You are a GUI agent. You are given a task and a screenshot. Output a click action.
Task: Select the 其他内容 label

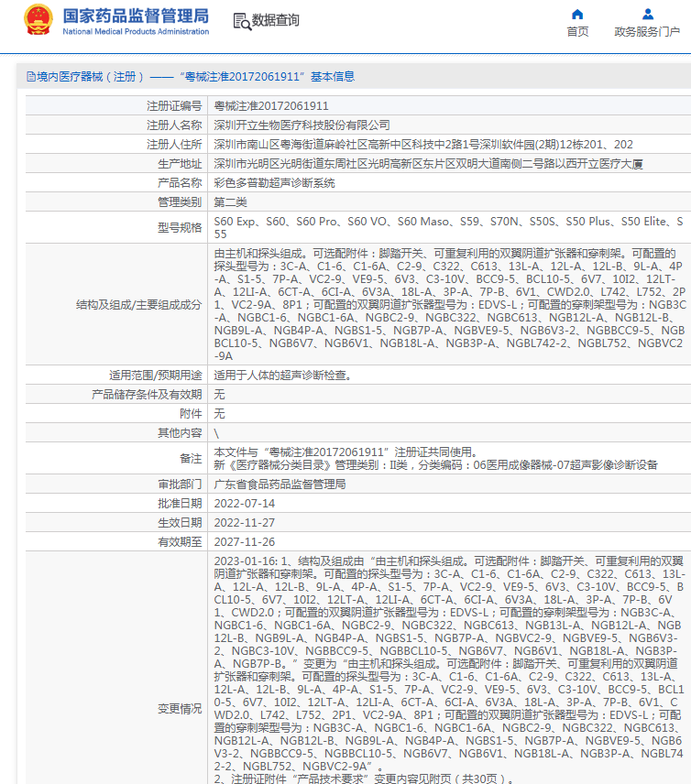180,433
